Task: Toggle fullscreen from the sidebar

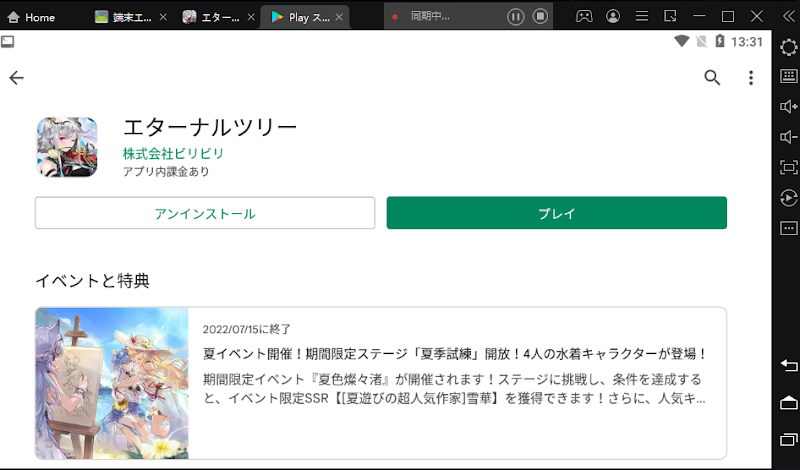Action: click(x=789, y=167)
